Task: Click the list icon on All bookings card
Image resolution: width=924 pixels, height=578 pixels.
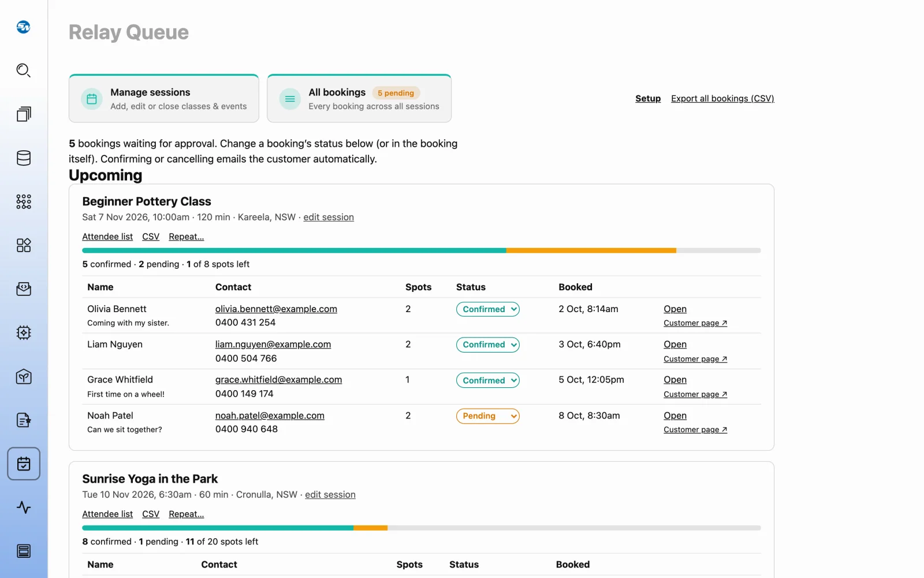Action: coord(290,99)
